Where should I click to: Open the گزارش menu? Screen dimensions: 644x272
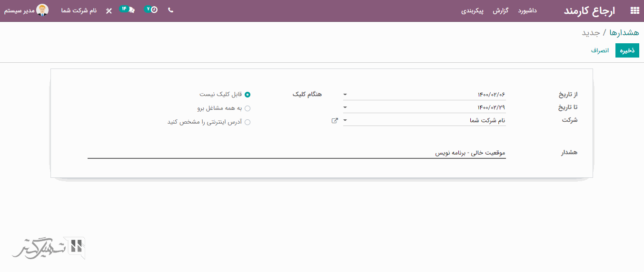(x=501, y=10)
